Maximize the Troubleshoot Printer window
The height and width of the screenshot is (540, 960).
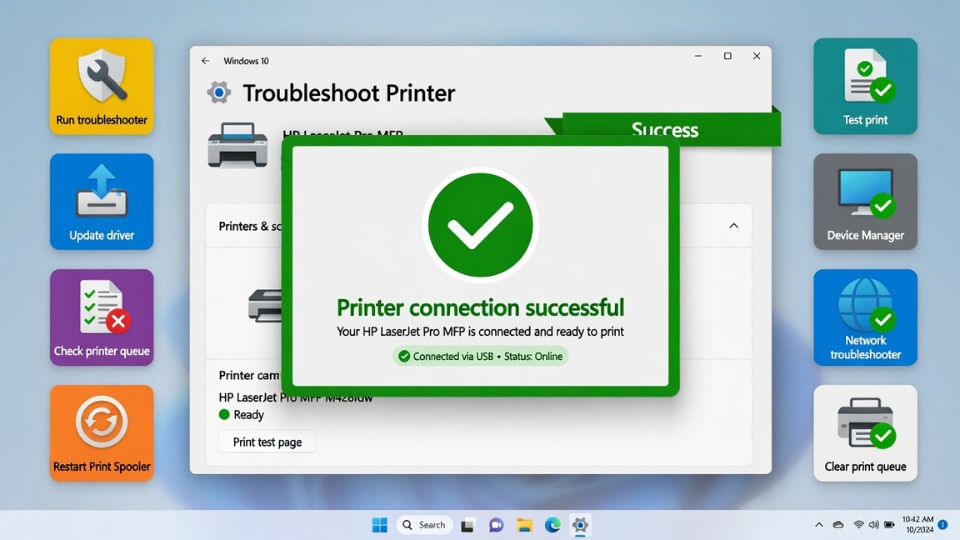coord(727,56)
